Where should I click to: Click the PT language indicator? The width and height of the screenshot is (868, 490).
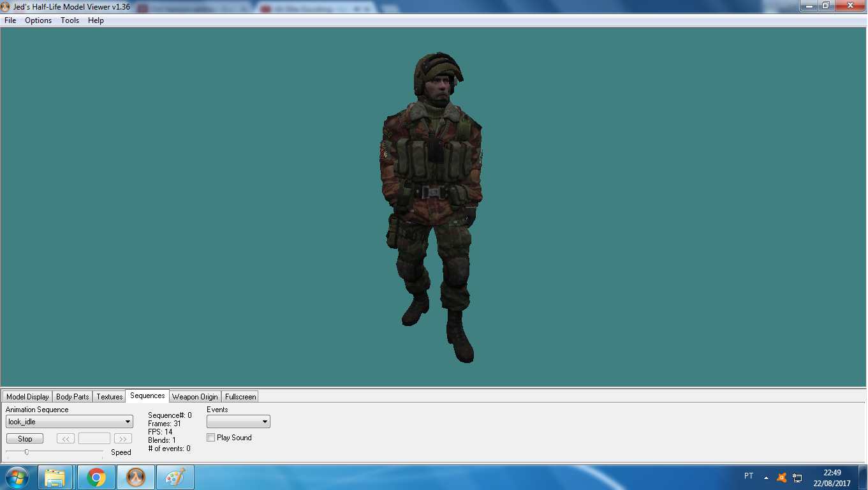click(x=749, y=476)
